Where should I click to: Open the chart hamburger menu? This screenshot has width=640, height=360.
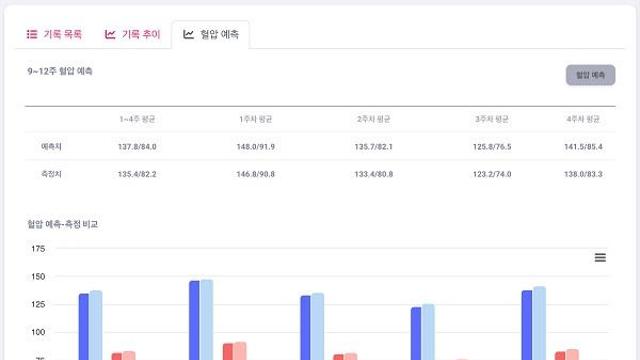click(x=600, y=258)
